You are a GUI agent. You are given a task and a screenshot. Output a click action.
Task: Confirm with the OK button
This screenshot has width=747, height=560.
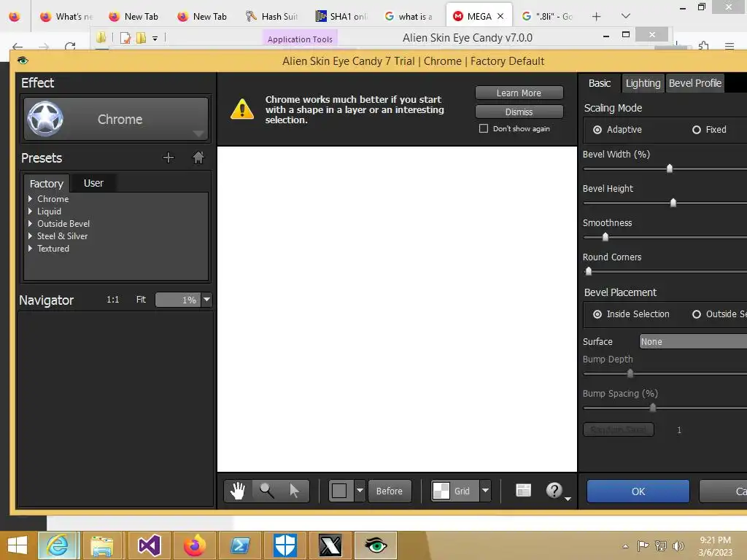click(638, 491)
